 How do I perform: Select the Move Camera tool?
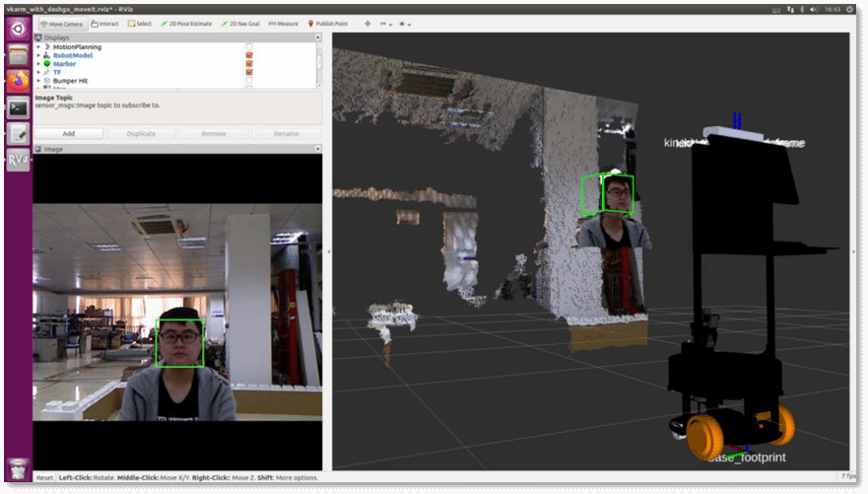tap(61, 24)
